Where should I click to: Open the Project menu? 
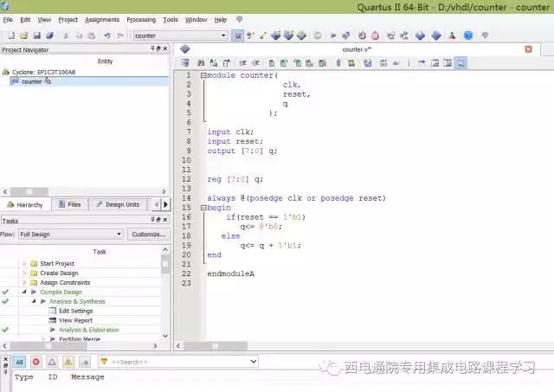(x=68, y=20)
